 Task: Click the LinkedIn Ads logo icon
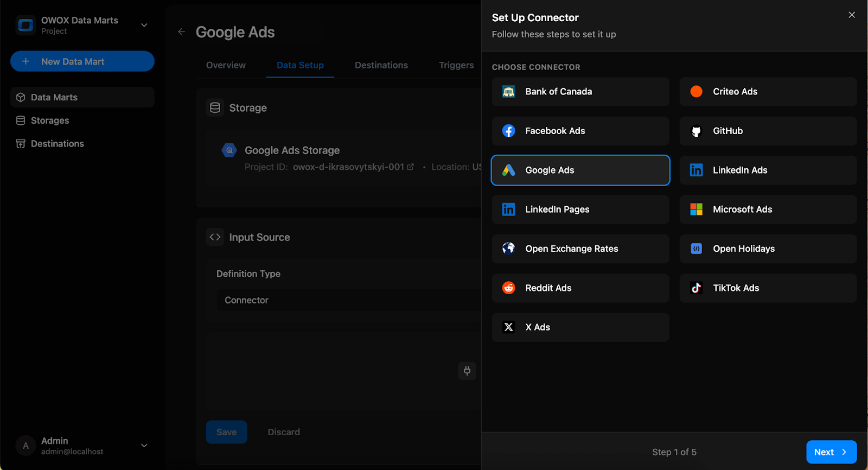click(696, 170)
